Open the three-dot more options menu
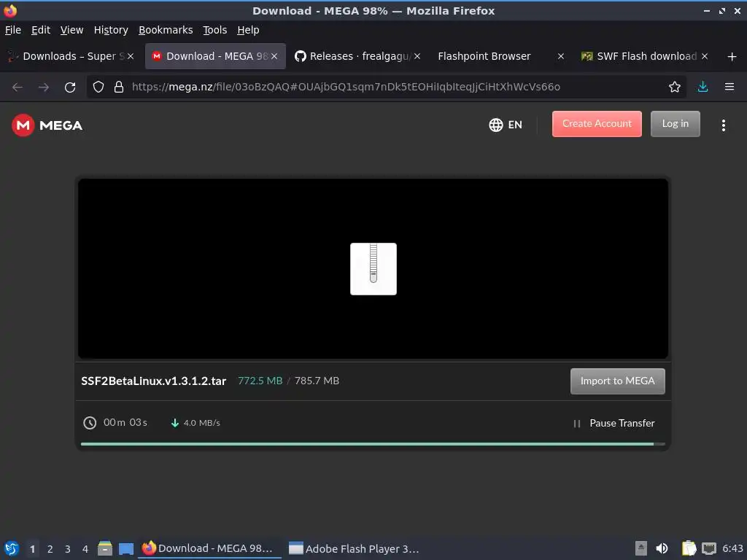Image resolution: width=747 pixels, height=560 pixels. [723, 125]
